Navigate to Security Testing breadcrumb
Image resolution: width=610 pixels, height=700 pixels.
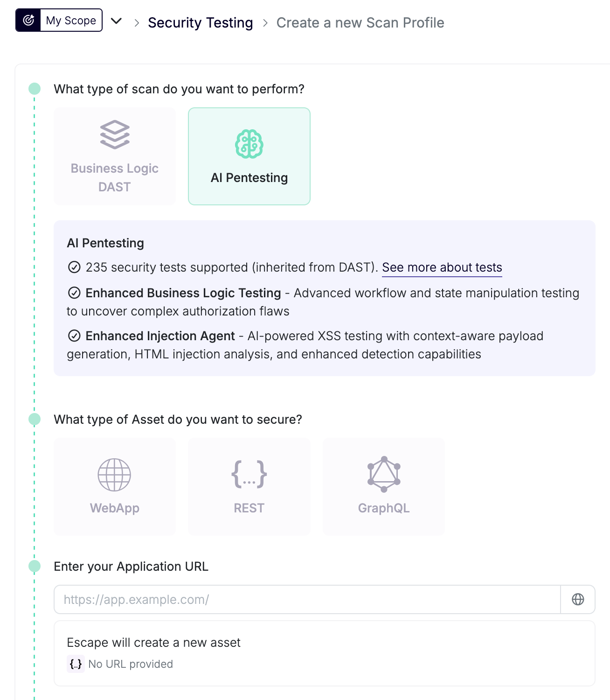[x=201, y=22]
